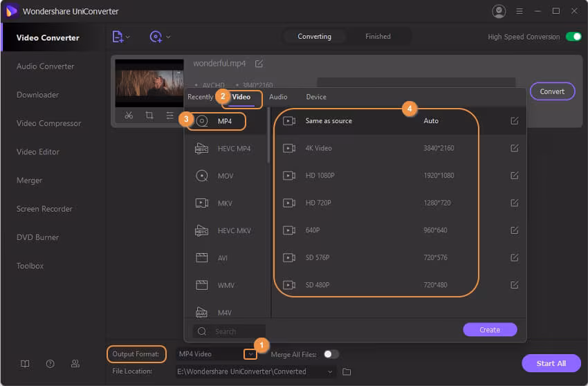
Task: Toggle High Speed Conversion switch
Action: click(573, 37)
